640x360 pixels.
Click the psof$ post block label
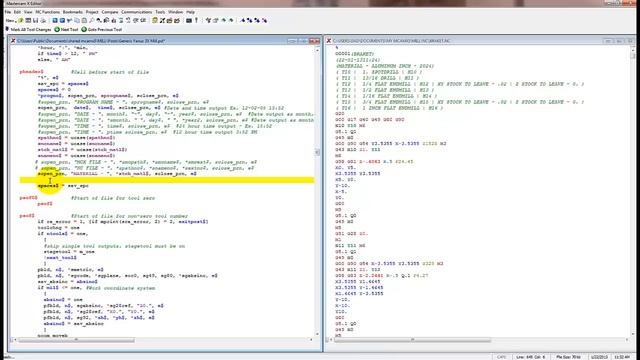tap(27, 216)
